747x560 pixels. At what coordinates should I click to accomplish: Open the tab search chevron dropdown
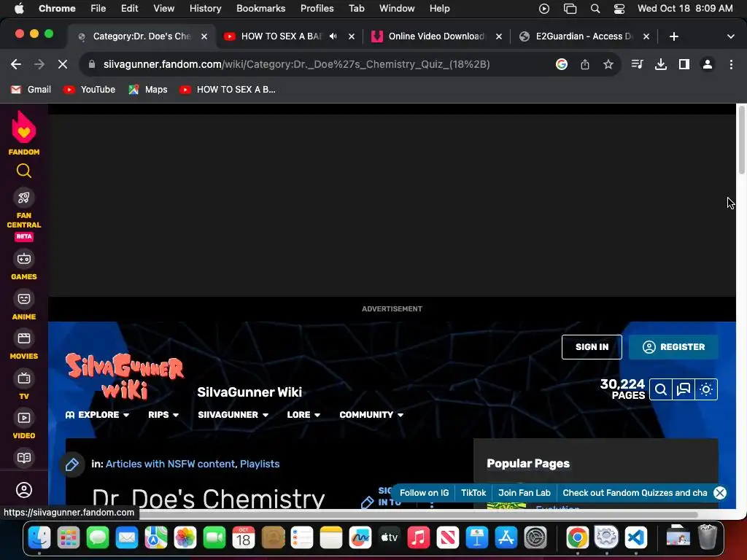[x=730, y=36]
